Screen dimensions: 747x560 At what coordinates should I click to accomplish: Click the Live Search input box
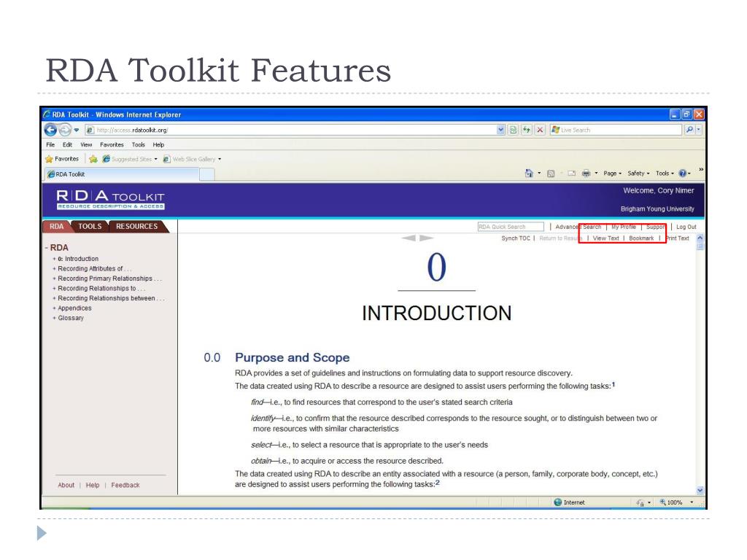(x=616, y=130)
